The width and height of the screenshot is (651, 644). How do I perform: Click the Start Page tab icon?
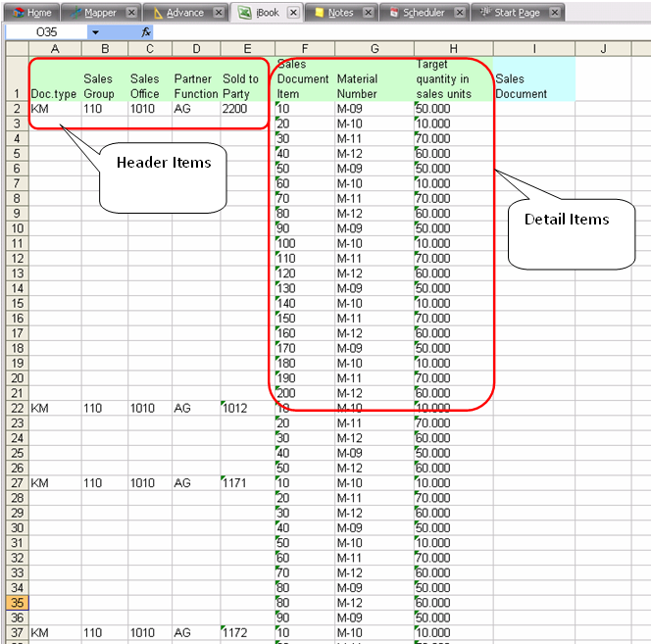coord(484,13)
